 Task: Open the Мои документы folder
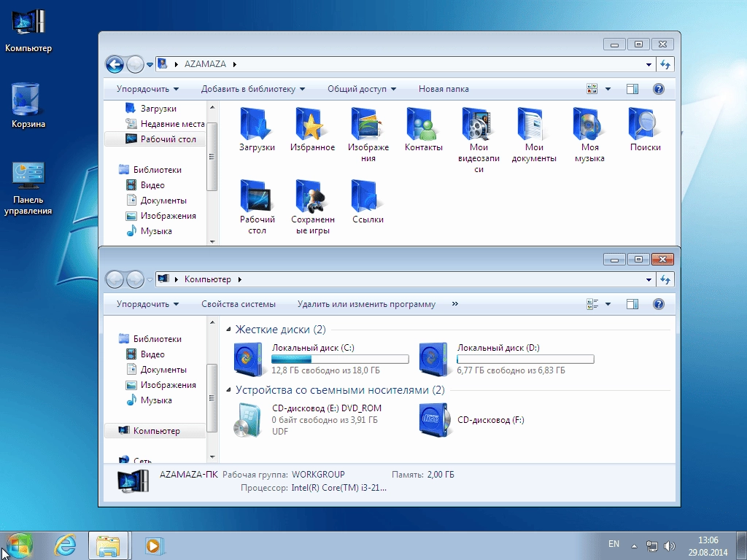tap(534, 134)
